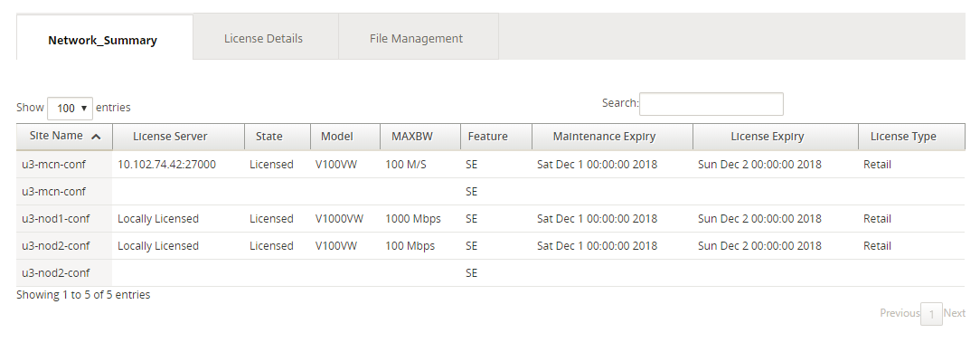Go to the Previous page
The height and width of the screenshot is (352, 980).
[900, 313]
